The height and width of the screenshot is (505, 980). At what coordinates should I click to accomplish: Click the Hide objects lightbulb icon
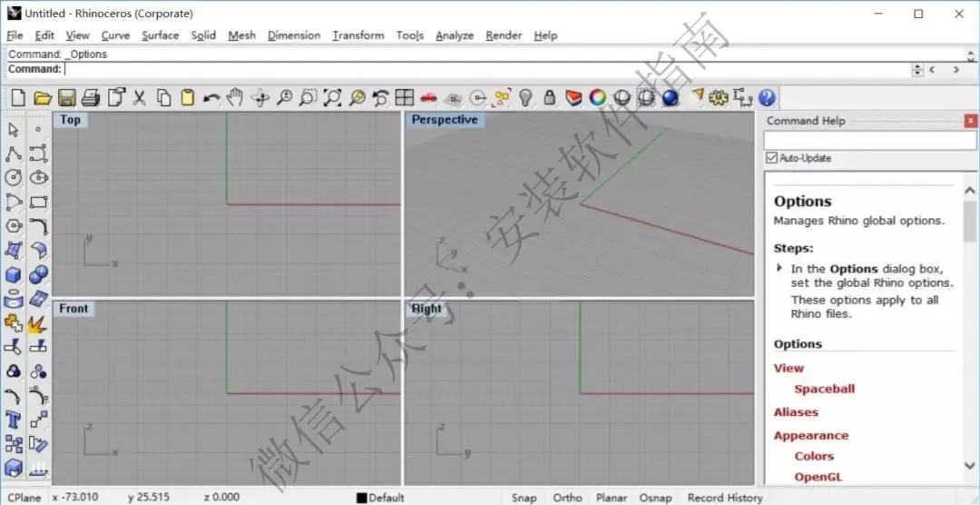click(x=526, y=97)
